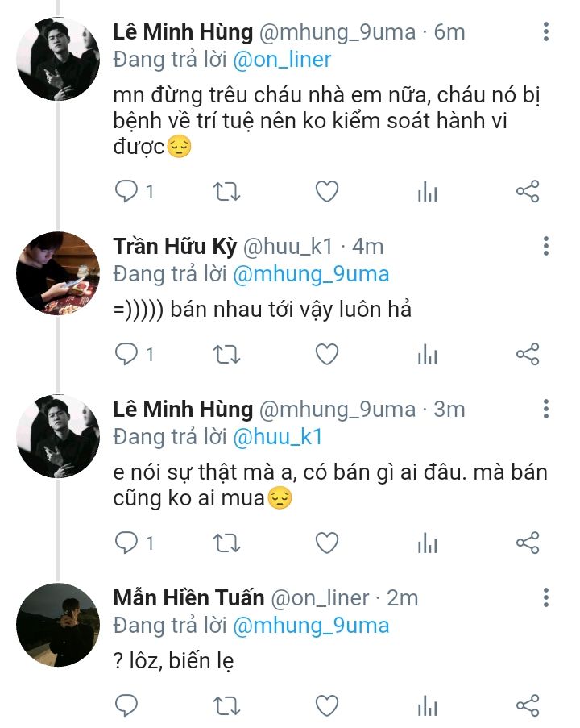Open Trần Hữu Kỳ's avatar picture
Image resolution: width=580 pixels, height=728 pixels.
click(x=58, y=272)
